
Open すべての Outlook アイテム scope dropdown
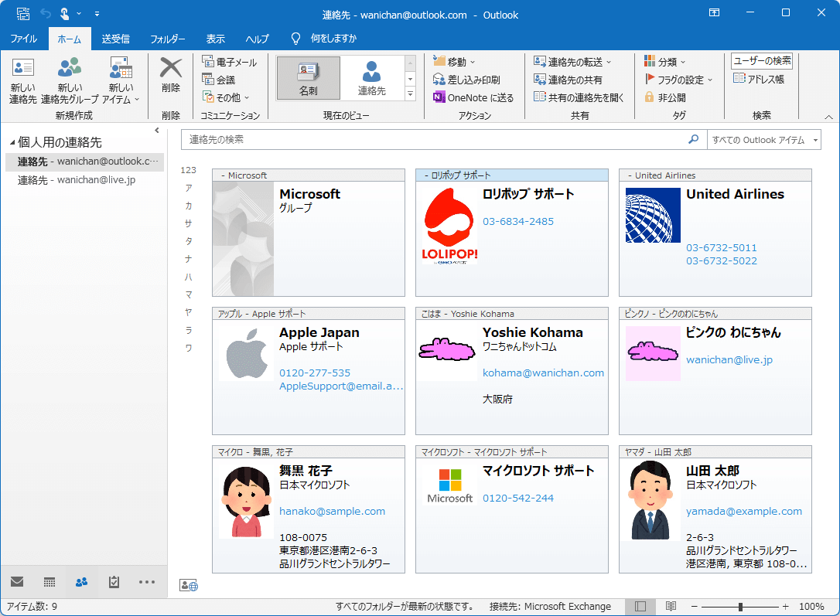click(764, 140)
